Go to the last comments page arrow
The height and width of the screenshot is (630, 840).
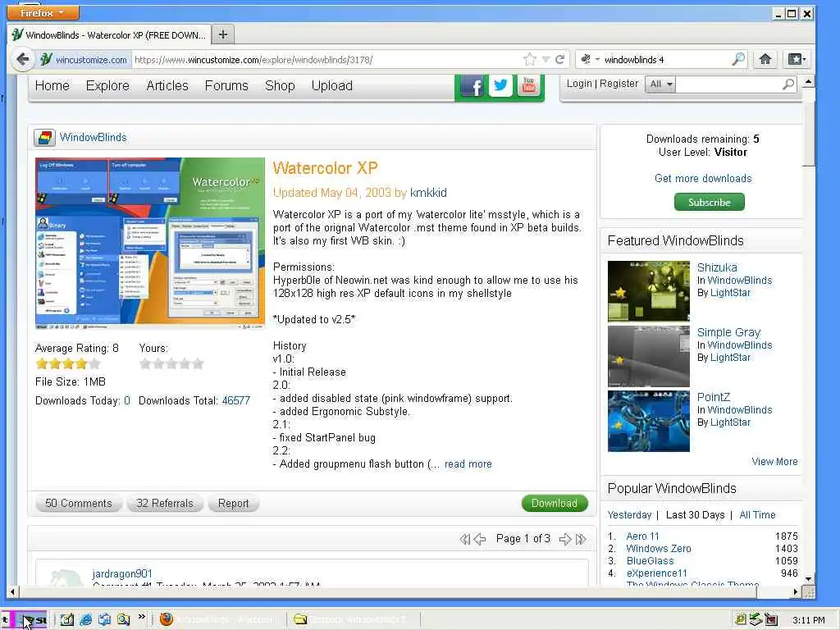581,540
